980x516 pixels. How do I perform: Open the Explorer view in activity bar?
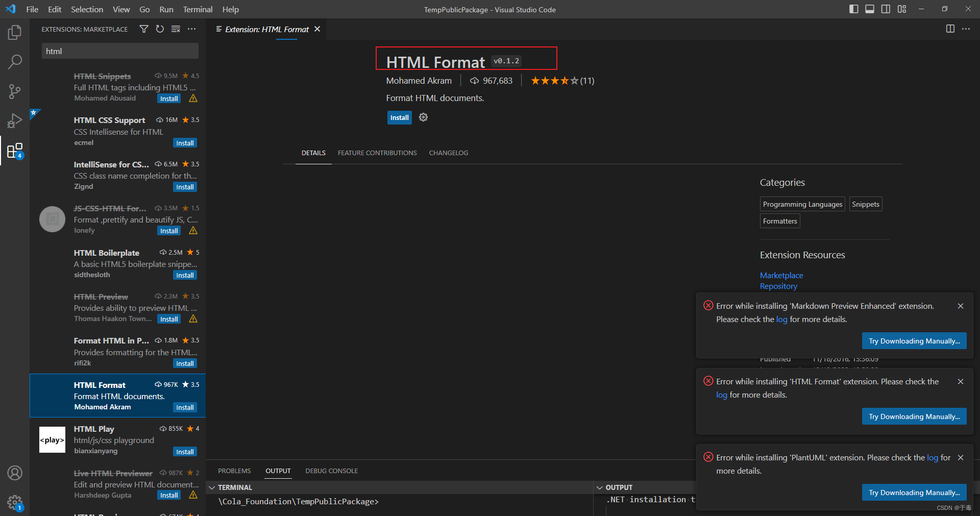(x=15, y=33)
